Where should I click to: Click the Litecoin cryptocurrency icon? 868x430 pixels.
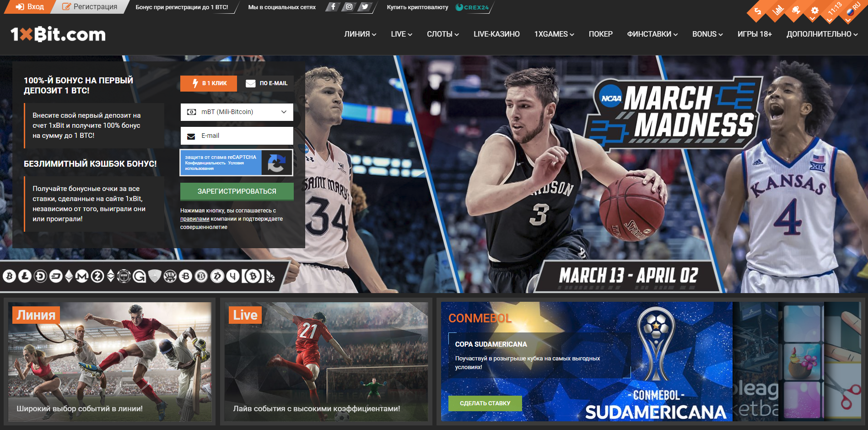(x=25, y=276)
